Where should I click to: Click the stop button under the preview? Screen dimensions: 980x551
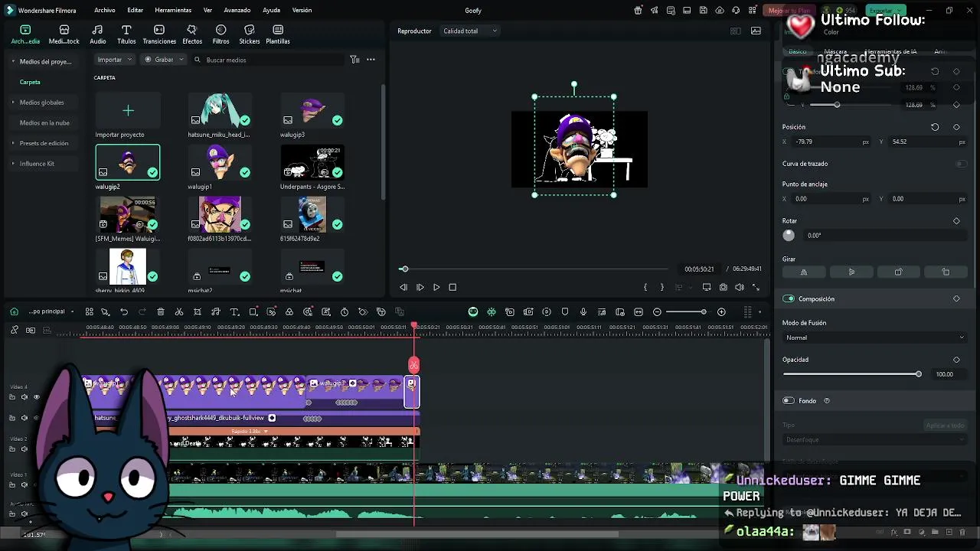pos(452,287)
